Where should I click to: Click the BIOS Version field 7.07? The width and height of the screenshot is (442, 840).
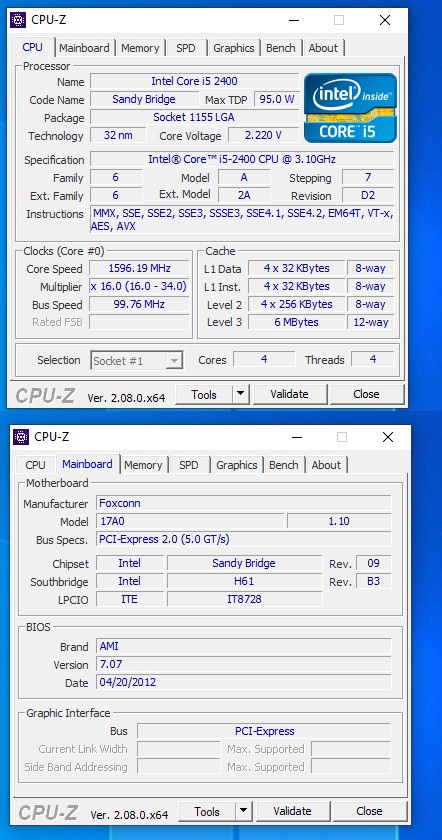[244, 664]
